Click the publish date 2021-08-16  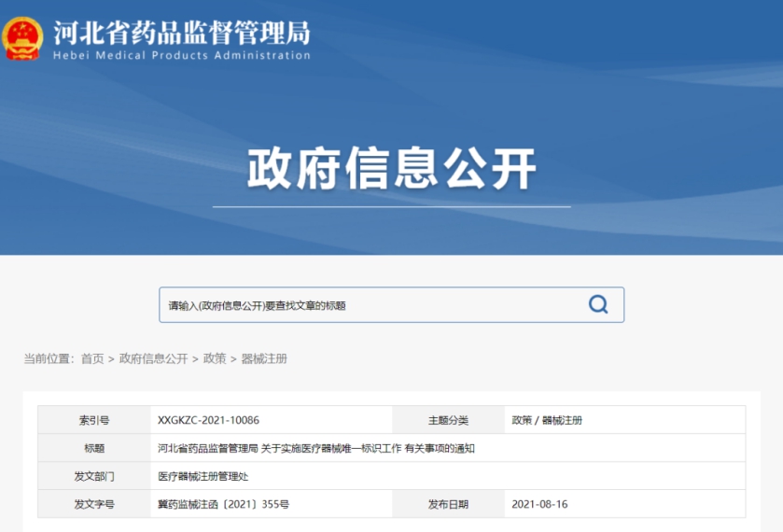click(539, 504)
